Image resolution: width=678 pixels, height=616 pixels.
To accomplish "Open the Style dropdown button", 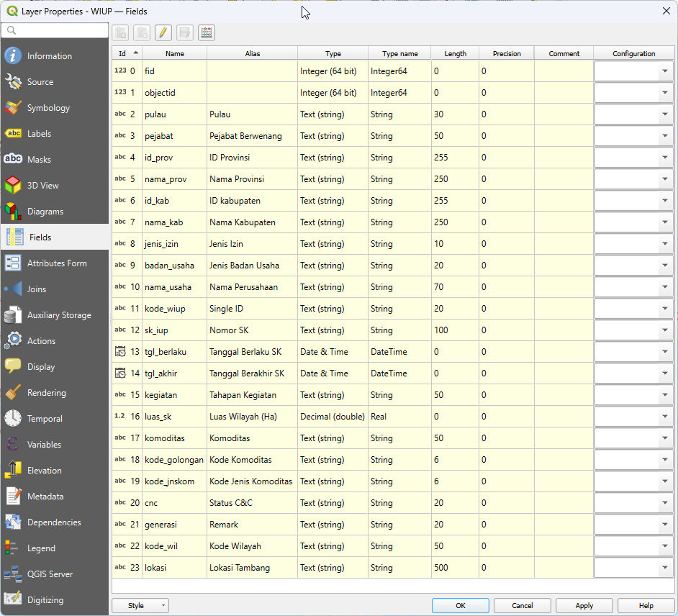I will tap(140, 606).
